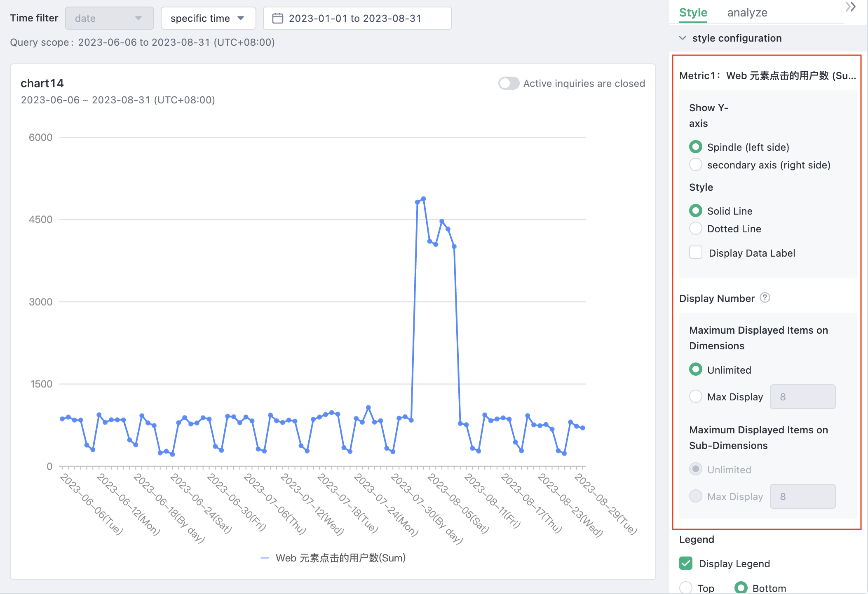868x594 pixels.
Task: Open the specific time dropdown
Action: [x=208, y=18]
